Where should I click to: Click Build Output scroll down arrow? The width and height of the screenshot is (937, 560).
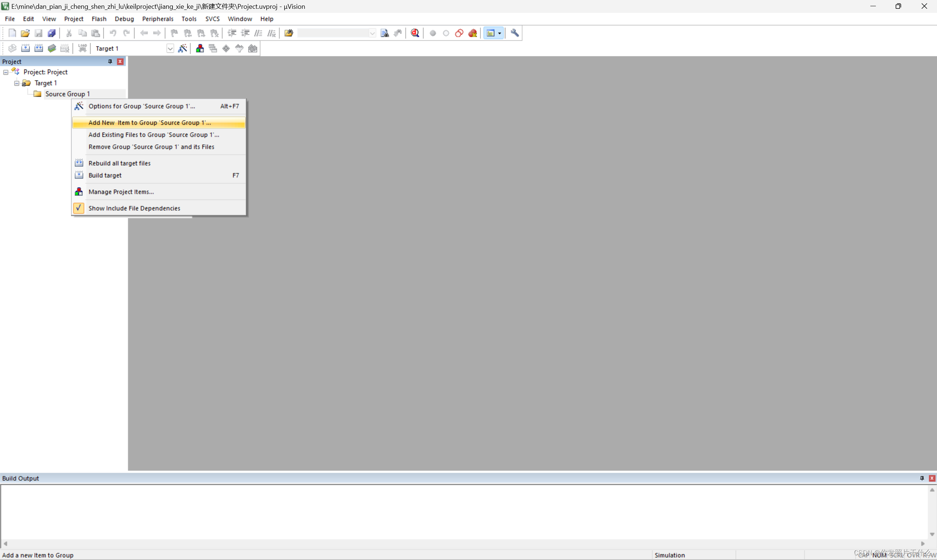click(x=932, y=534)
